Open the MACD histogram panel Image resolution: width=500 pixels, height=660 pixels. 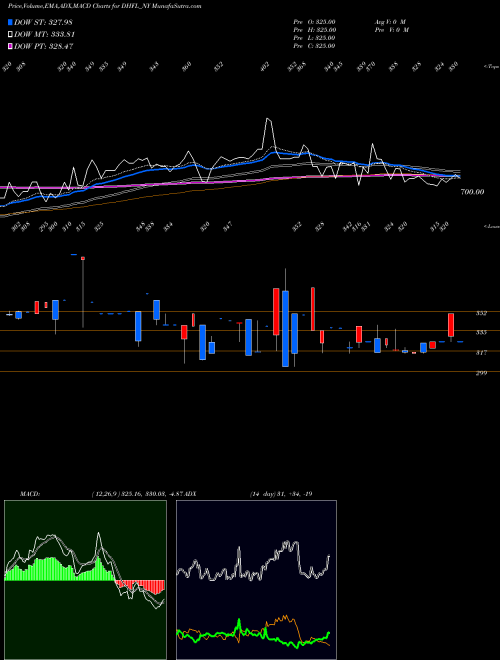pyautogui.click(x=85, y=580)
